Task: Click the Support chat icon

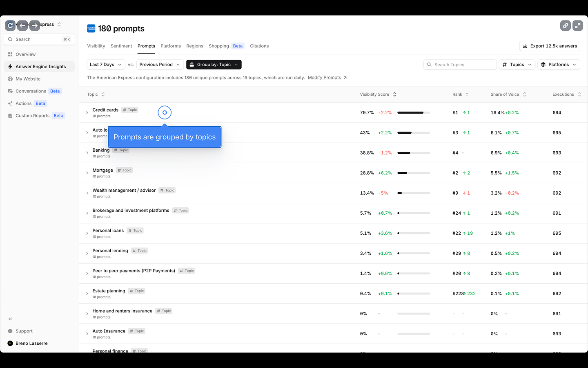Action: (x=10, y=331)
